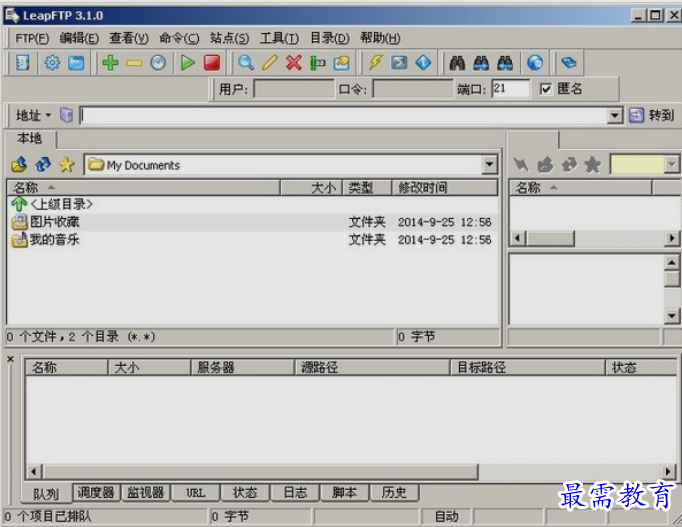Click the blue window icon beside the gear
The height and width of the screenshot is (527, 682).
click(x=76, y=63)
